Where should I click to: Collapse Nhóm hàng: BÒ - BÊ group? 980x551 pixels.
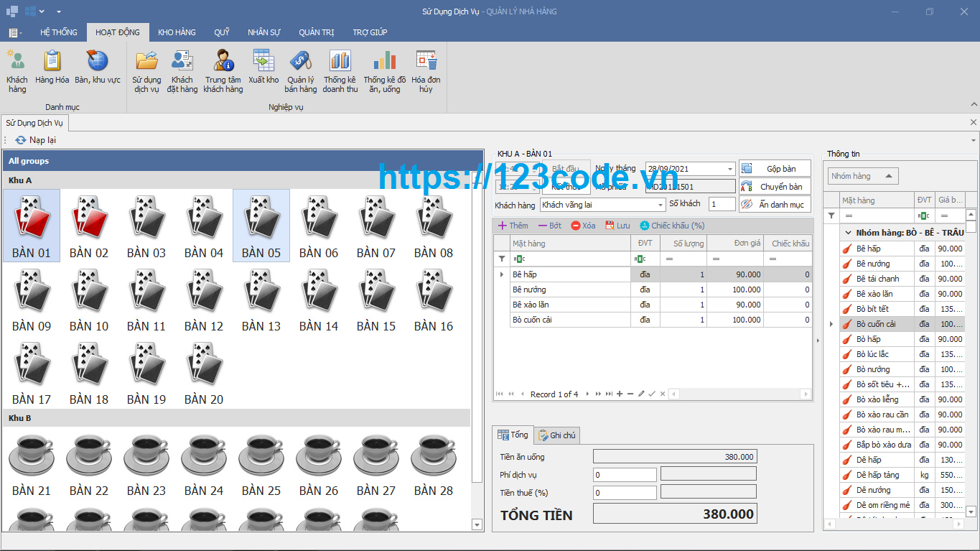point(848,233)
